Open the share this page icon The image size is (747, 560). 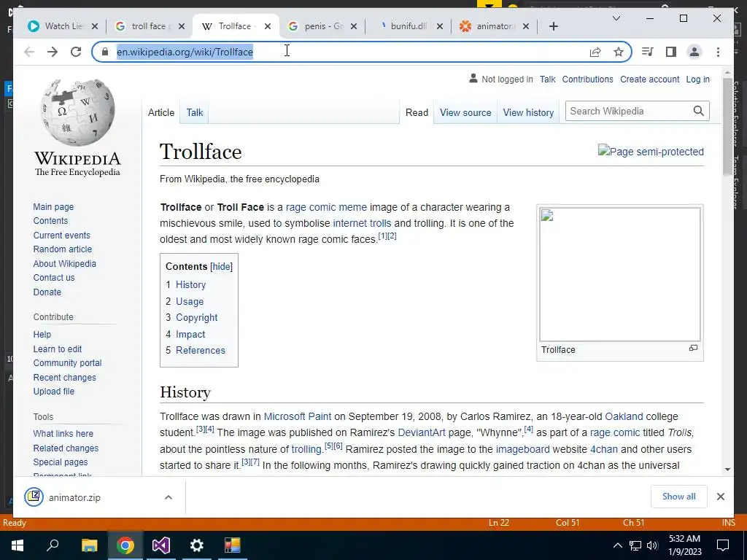[x=595, y=52]
